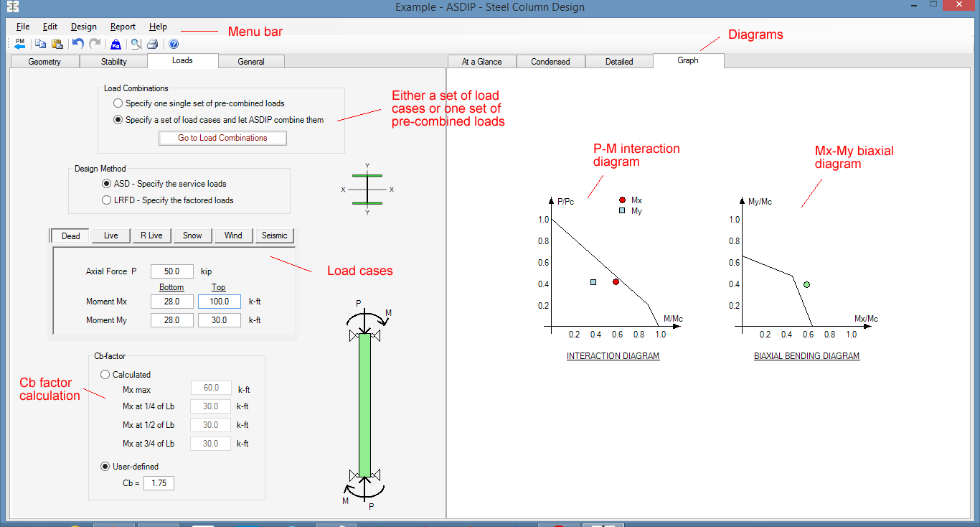Click the Mx max field showing 60.0
980x527 pixels.
coord(211,388)
